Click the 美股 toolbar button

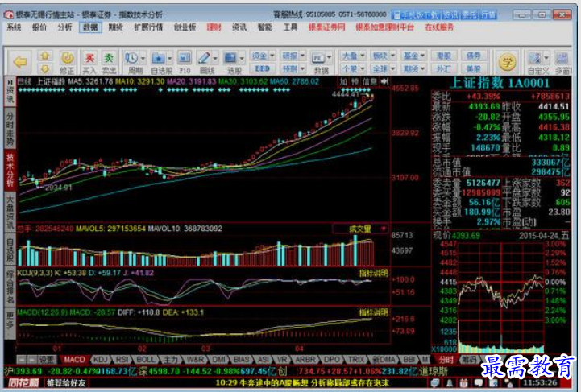click(x=474, y=68)
